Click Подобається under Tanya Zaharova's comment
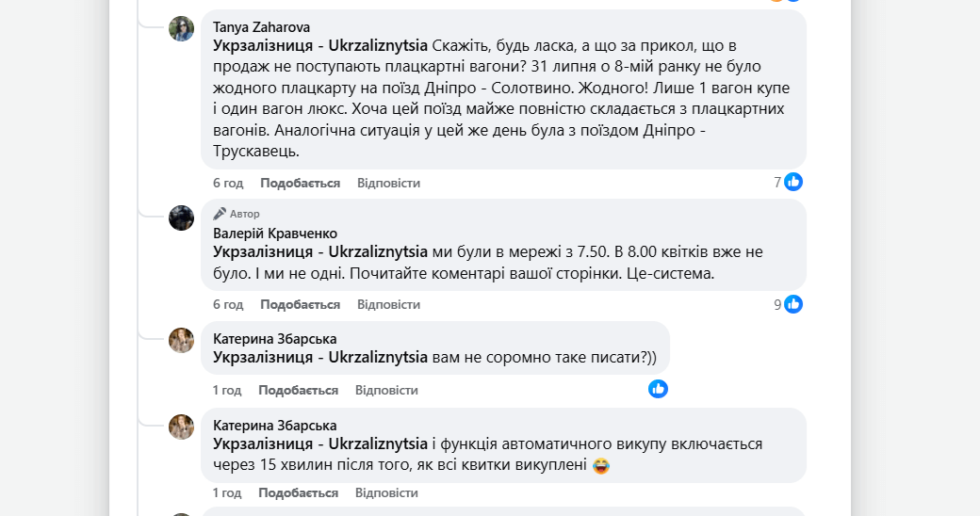Screen dimensions: 980x516 (300, 183)
